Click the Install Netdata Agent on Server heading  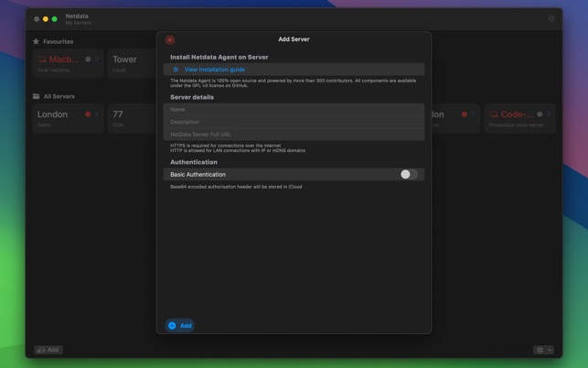(219, 57)
